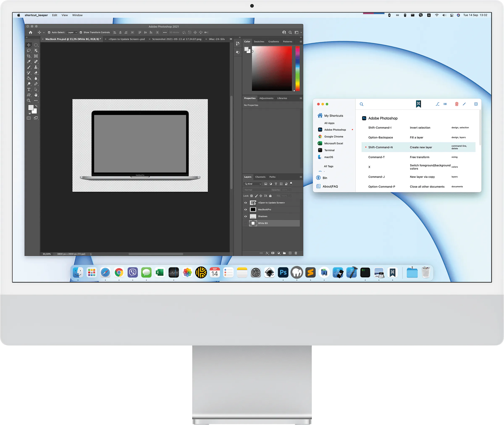This screenshot has width=504, height=425.
Task: Select the Crop tool in Photoshop toolbar
Action: (29, 56)
